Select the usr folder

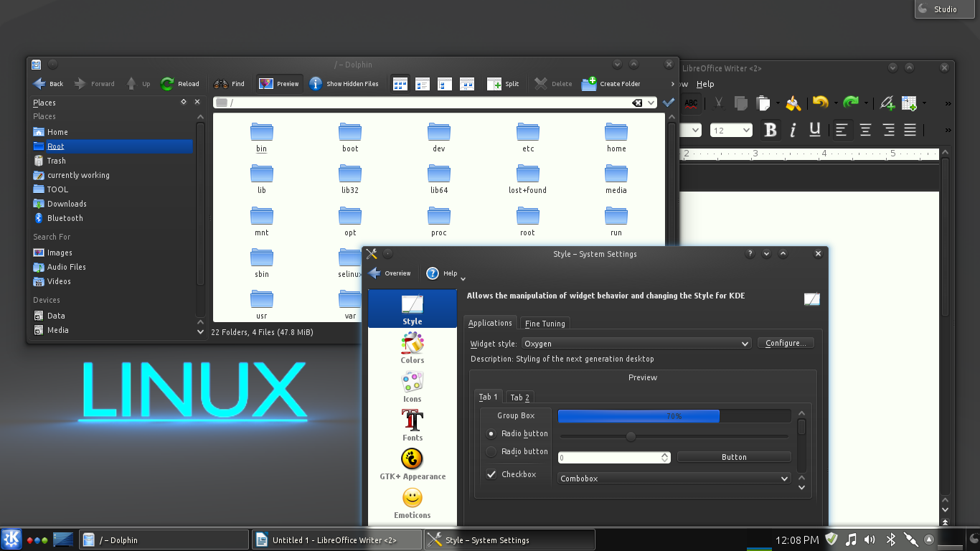coord(262,304)
